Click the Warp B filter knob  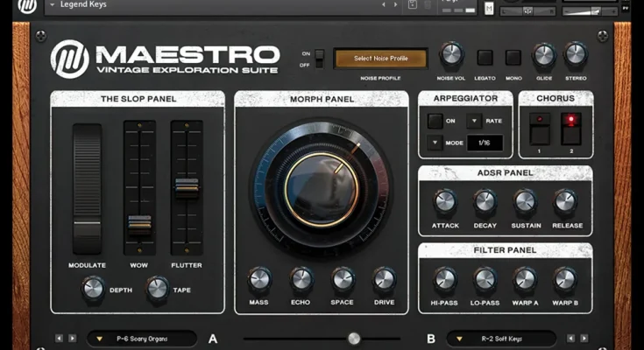[x=565, y=279]
